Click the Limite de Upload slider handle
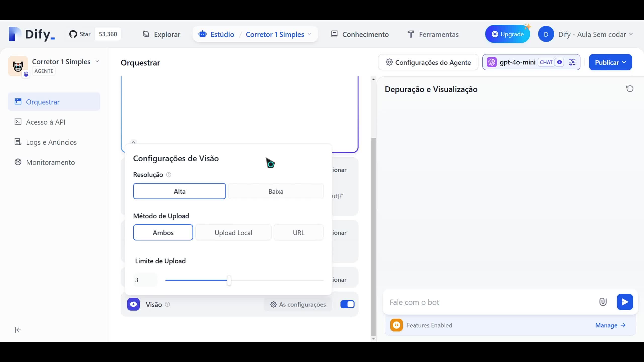 (229, 280)
